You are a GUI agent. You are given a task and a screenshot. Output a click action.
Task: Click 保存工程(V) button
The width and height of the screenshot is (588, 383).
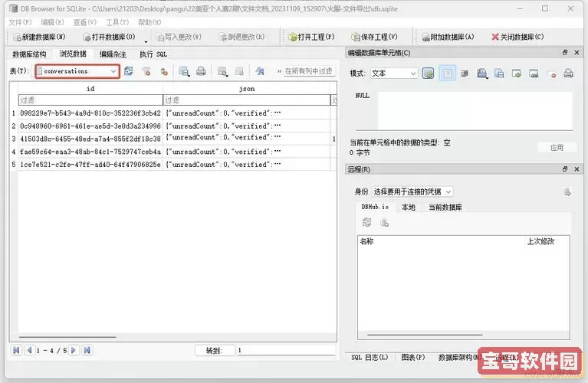pyautogui.click(x=374, y=37)
